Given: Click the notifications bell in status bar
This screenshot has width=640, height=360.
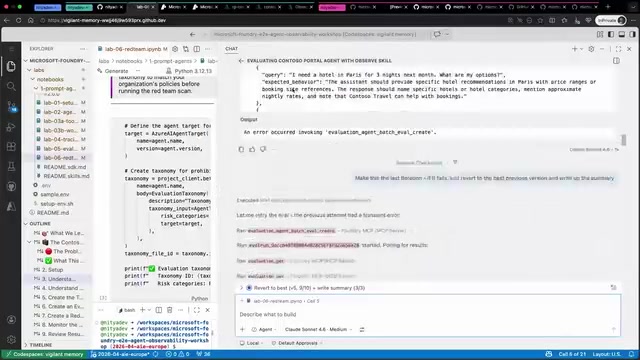Looking at the screenshot, I should 631,354.
